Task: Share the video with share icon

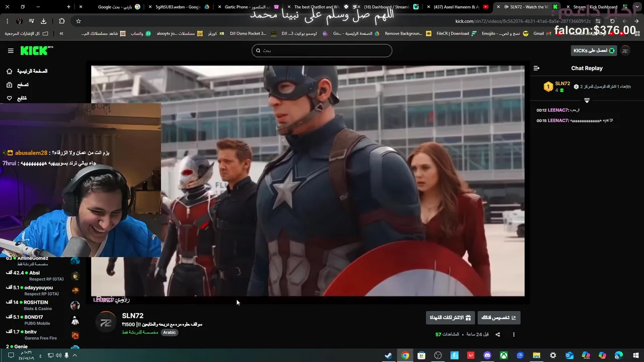Action: [x=498, y=334]
